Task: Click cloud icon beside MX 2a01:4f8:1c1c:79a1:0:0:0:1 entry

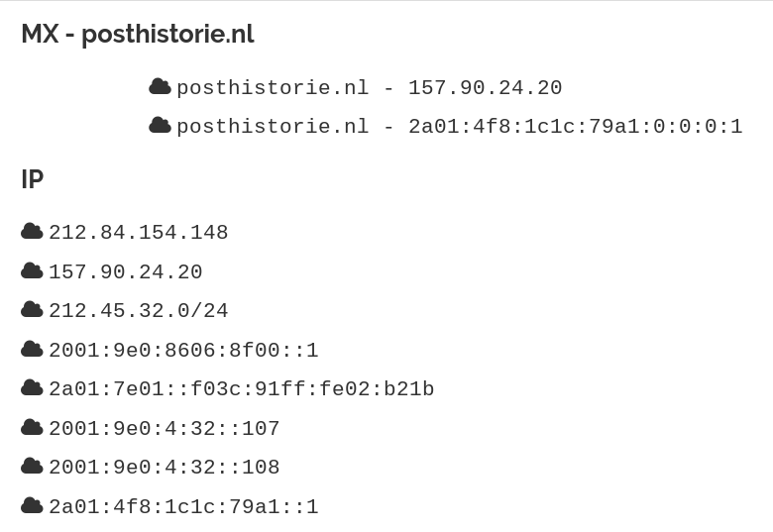Action: pos(160,126)
